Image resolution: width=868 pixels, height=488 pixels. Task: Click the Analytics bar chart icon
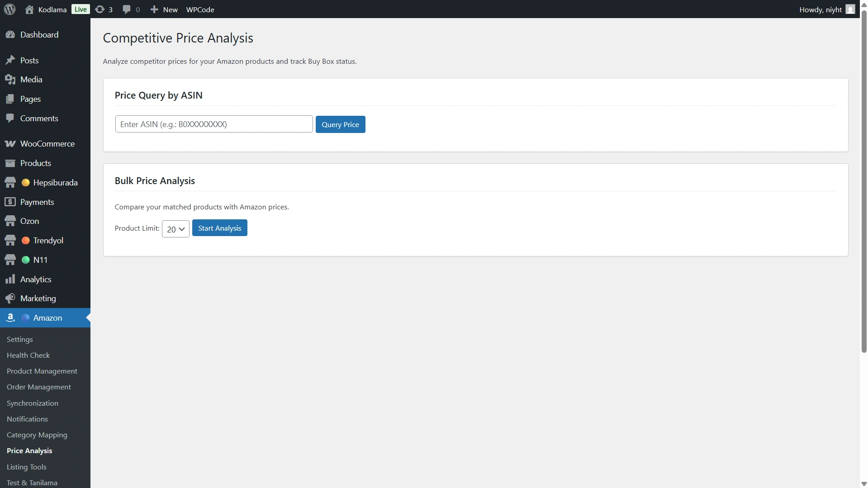(x=10, y=280)
